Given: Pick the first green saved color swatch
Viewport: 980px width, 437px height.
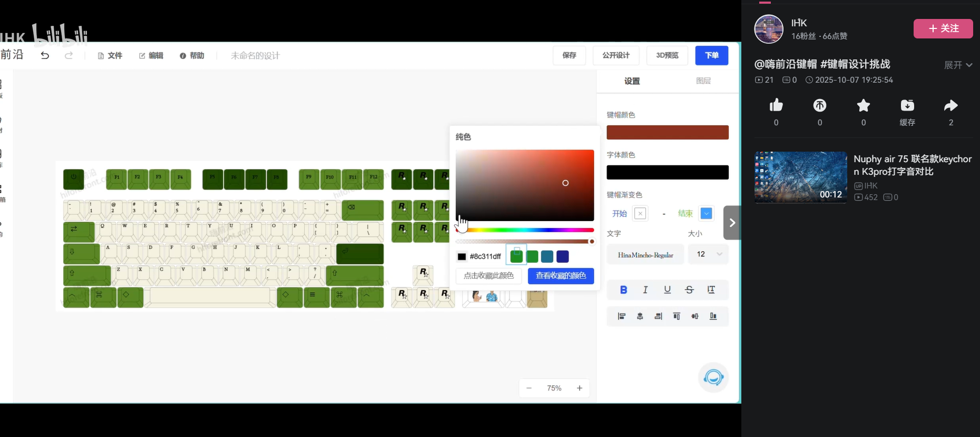Looking at the screenshot, I should click(x=516, y=256).
